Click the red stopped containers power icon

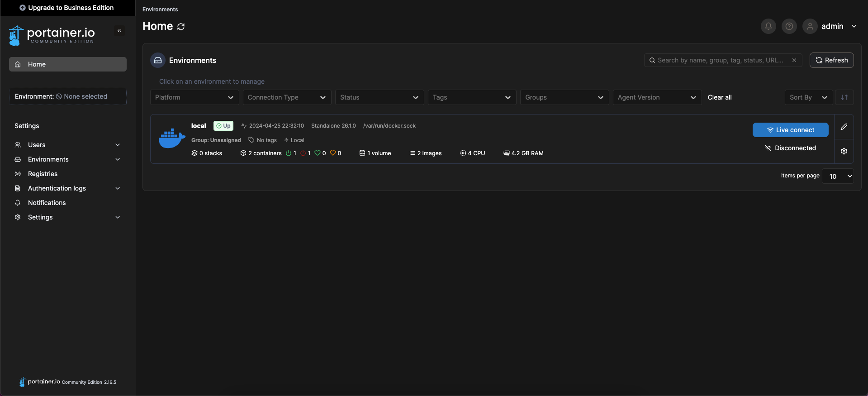(x=303, y=153)
